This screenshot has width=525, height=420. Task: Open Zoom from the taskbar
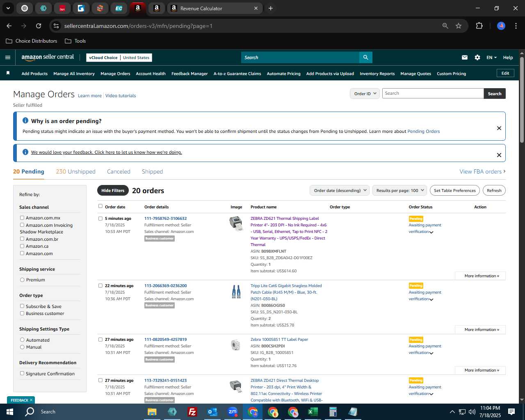tap(233, 412)
